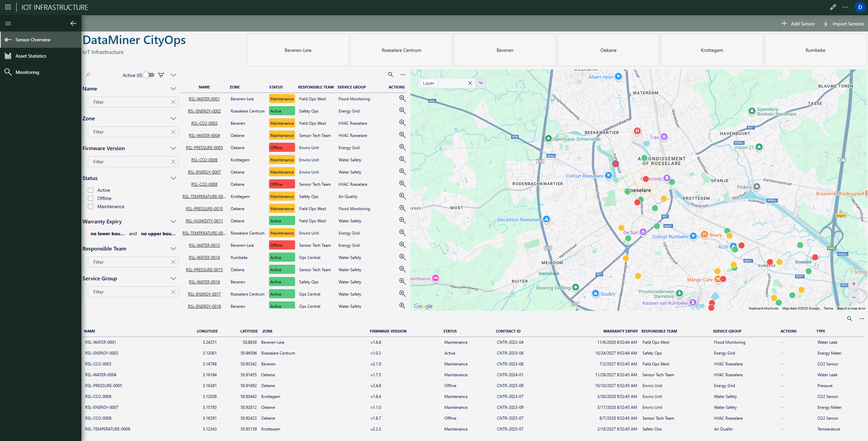The image size is (868, 441).
Task: Open Asset Statistics in sidebar
Action: pyautogui.click(x=31, y=56)
